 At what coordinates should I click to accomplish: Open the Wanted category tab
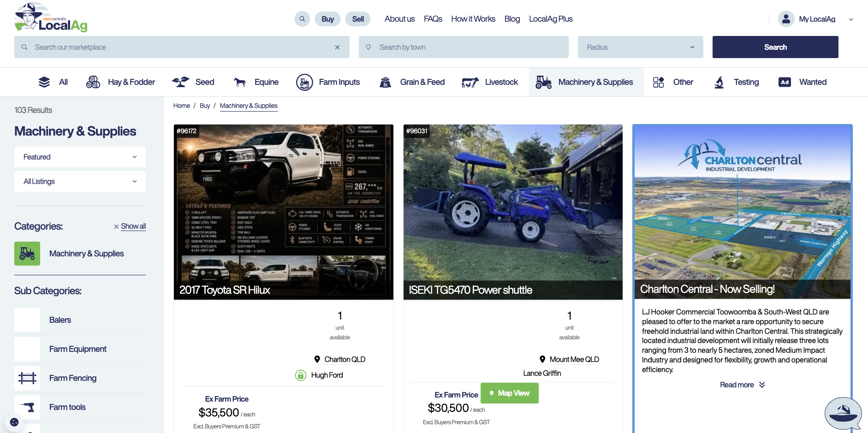point(803,82)
